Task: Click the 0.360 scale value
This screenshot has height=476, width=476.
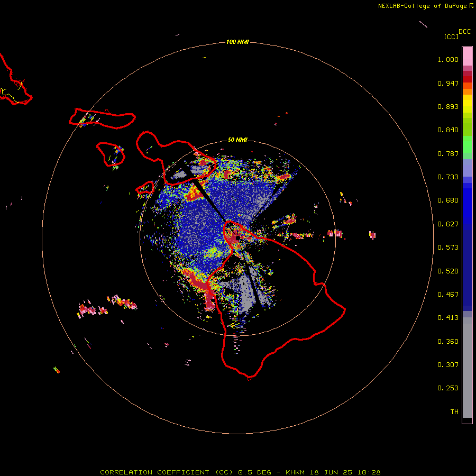Action: tap(448, 342)
